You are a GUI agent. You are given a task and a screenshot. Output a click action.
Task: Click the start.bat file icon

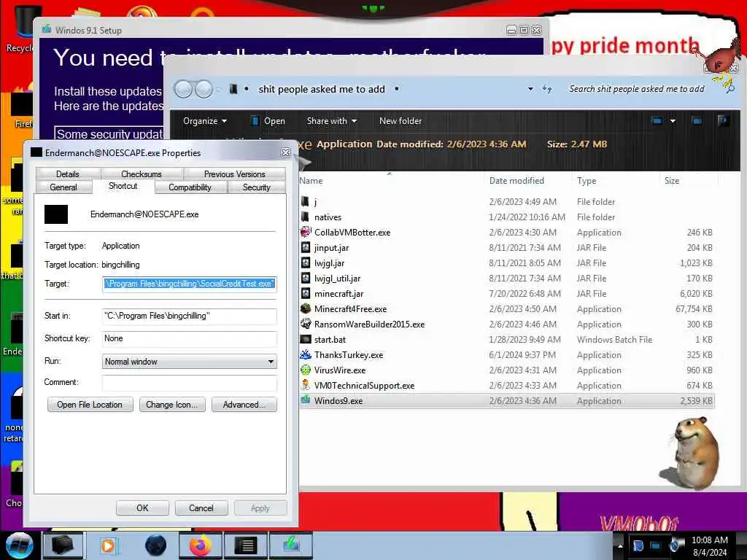306,339
